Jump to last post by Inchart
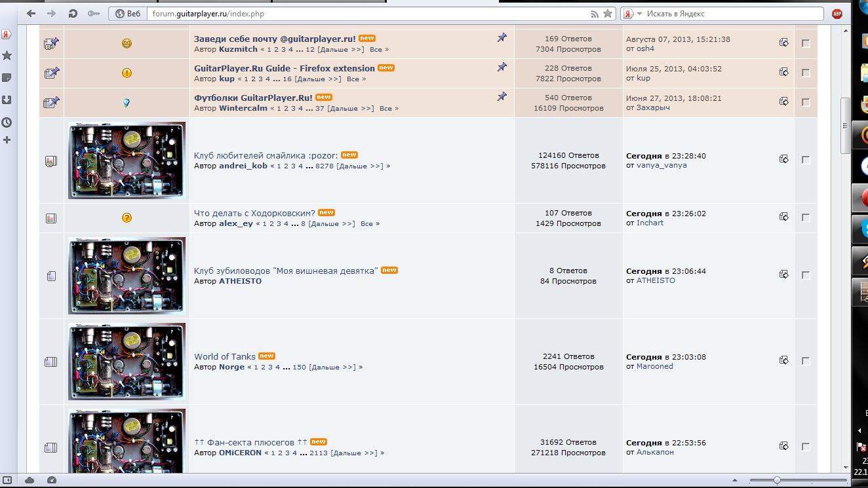Image resolution: width=868 pixels, height=488 pixels. click(x=784, y=217)
